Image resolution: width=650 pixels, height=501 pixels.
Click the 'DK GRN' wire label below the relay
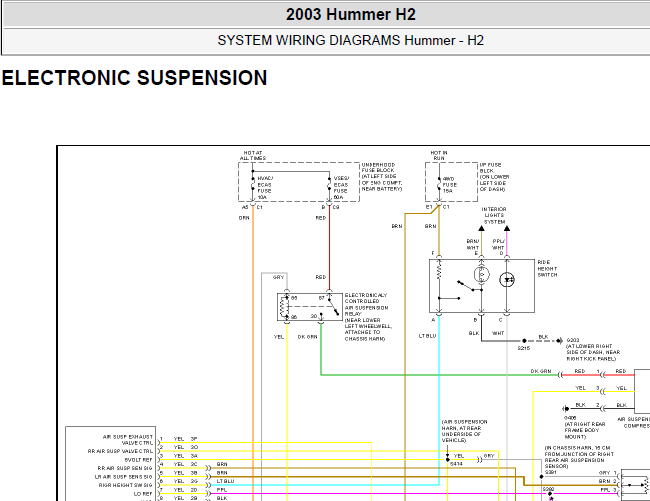308,337
